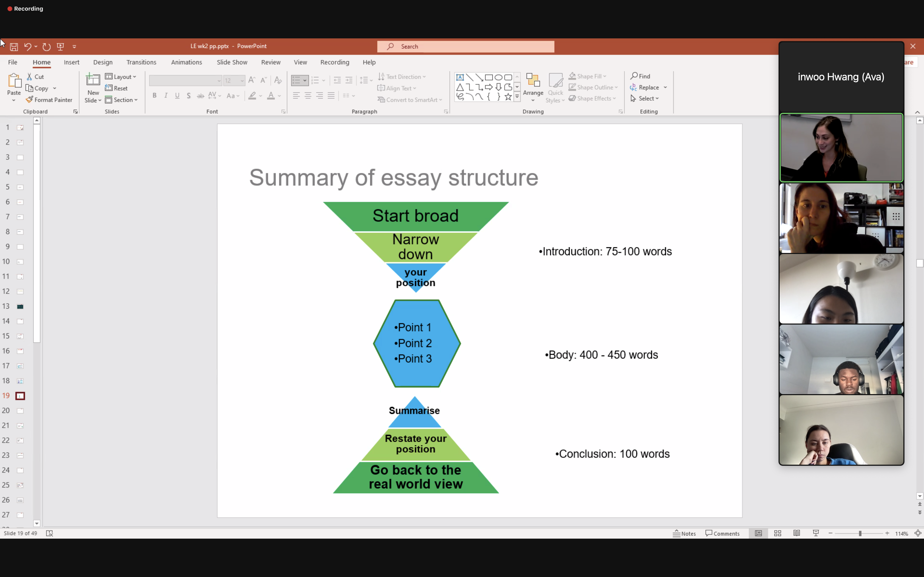This screenshot has width=924, height=577.
Task: Open the Arrange tool
Action: pos(533,88)
